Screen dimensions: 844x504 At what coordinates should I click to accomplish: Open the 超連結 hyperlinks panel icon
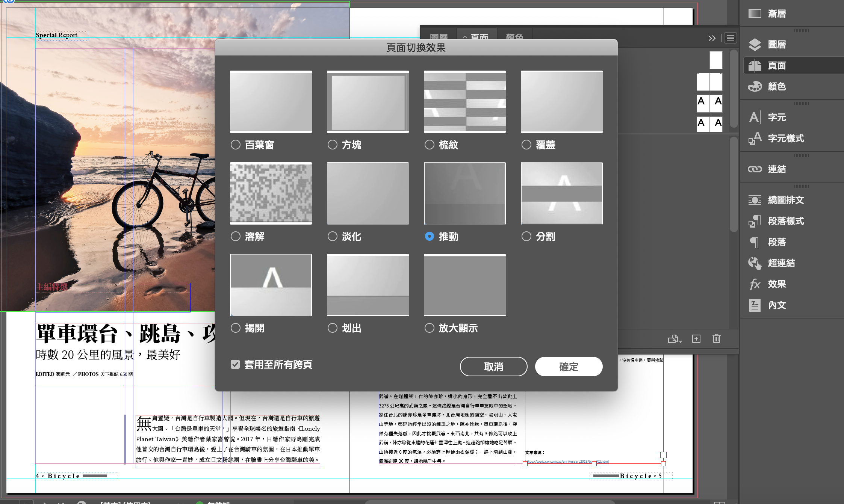[x=755, y=263]
